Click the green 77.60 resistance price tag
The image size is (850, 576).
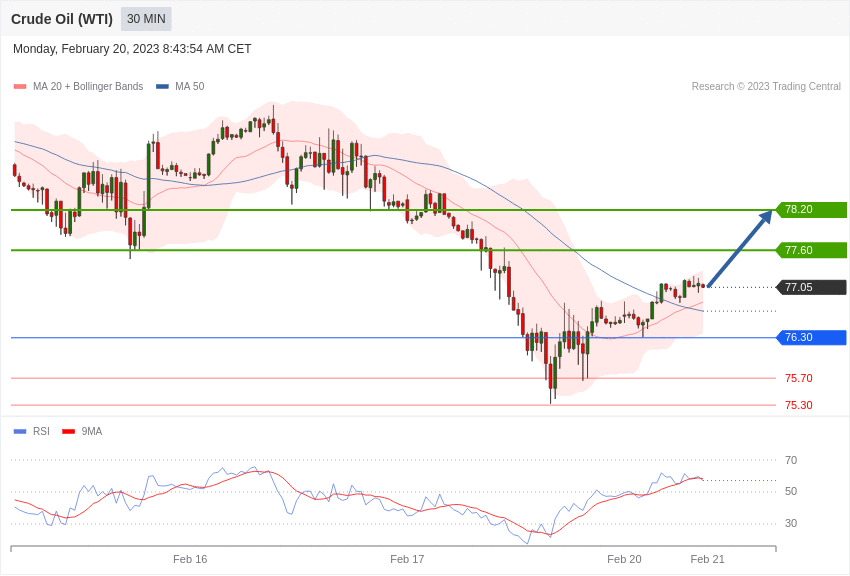tap(811, 250)
